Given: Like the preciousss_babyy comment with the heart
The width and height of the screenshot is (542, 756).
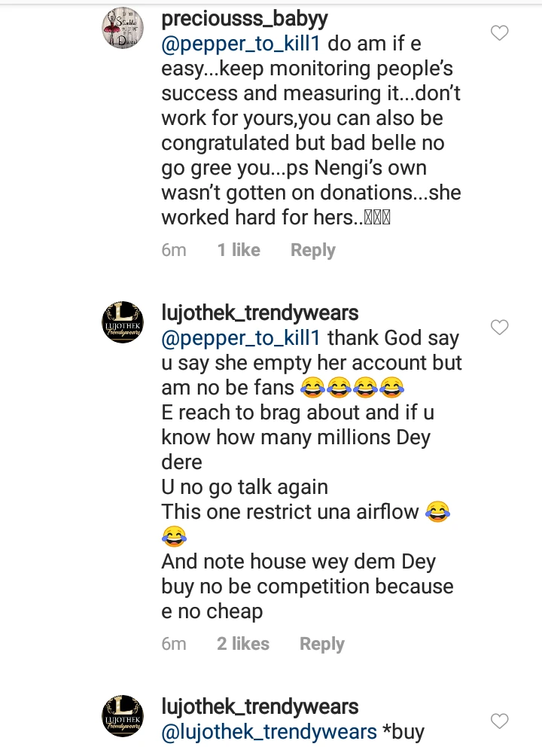Looking at the screenshot, I should coord(499,33).
